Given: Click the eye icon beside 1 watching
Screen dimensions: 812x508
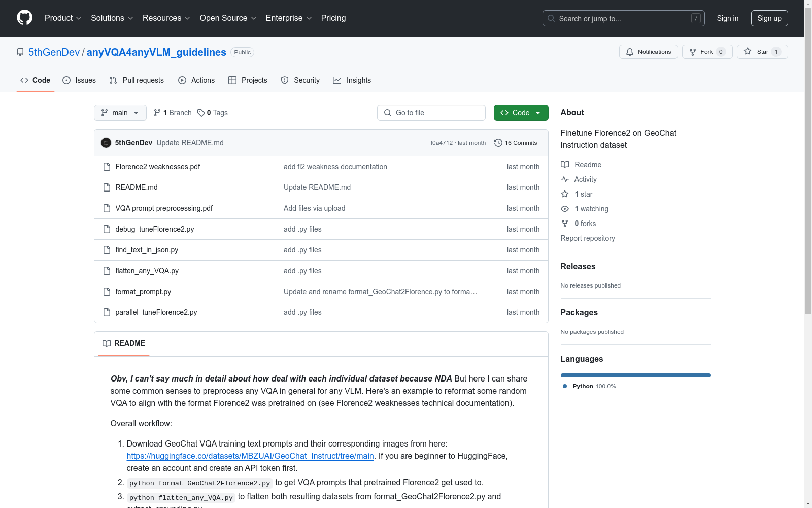Looking at the screenshot, I should [x=565, y=209].
